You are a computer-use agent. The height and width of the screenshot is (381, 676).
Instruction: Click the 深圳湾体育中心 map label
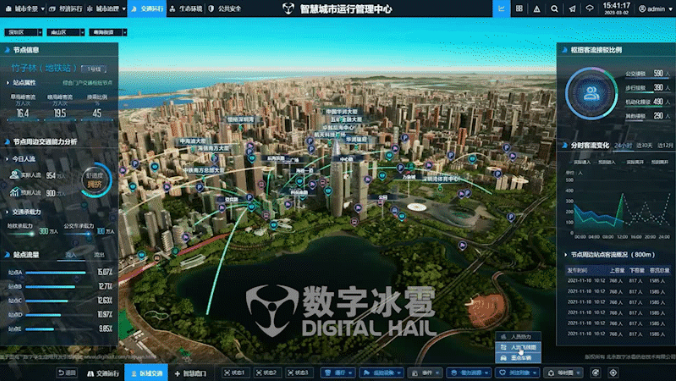tap(441, 178)
